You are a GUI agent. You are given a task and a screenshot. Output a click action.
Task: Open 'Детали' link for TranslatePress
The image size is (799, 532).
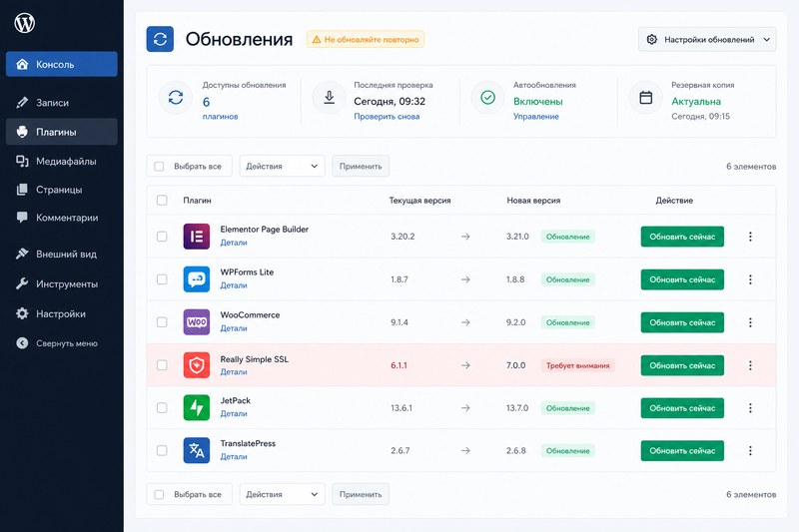(234, 457)
